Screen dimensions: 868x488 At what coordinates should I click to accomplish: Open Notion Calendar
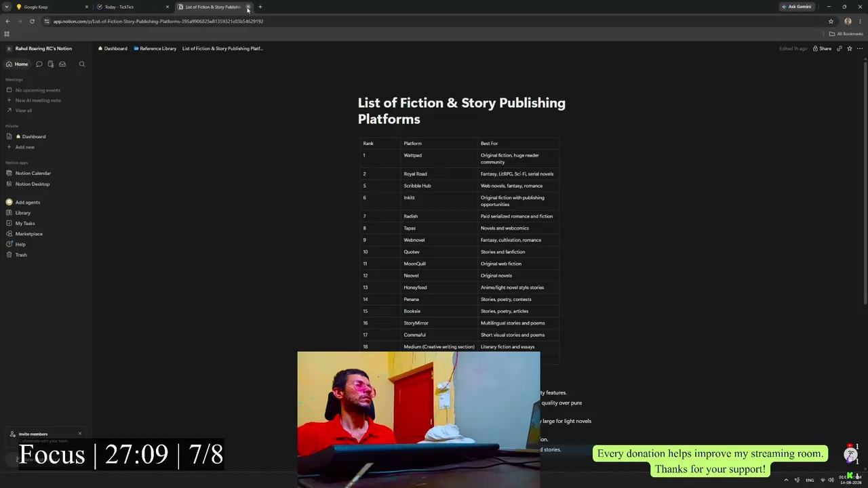coord(33,173)
